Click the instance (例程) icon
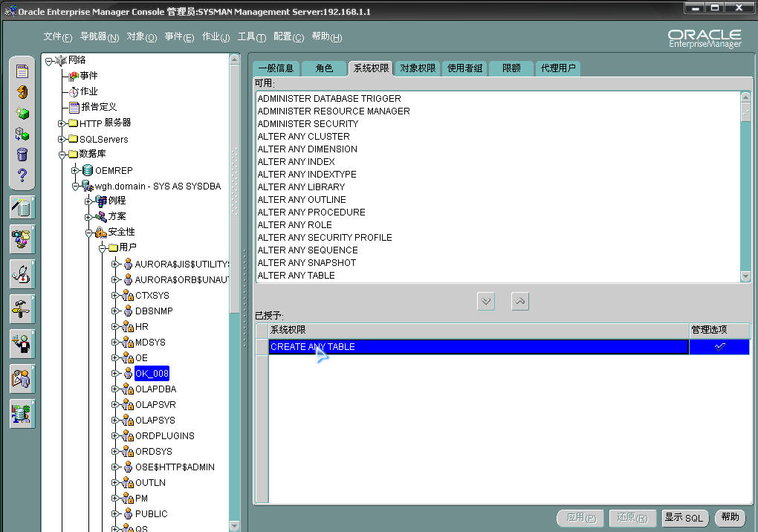 pyautogui.click(x=100, y=201)
